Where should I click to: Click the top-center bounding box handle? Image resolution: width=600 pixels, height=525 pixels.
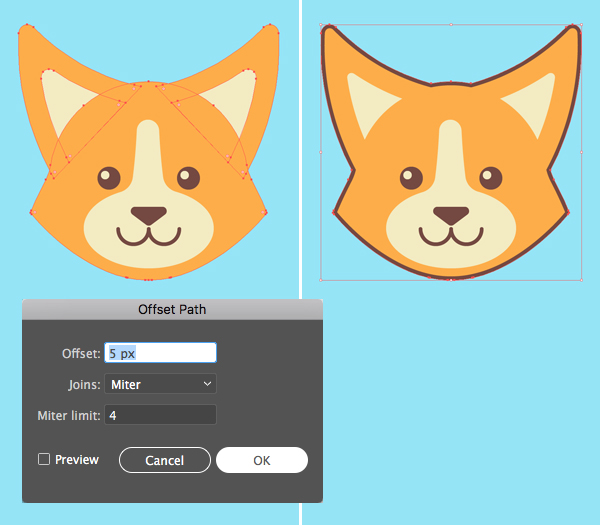coord(451,23)
